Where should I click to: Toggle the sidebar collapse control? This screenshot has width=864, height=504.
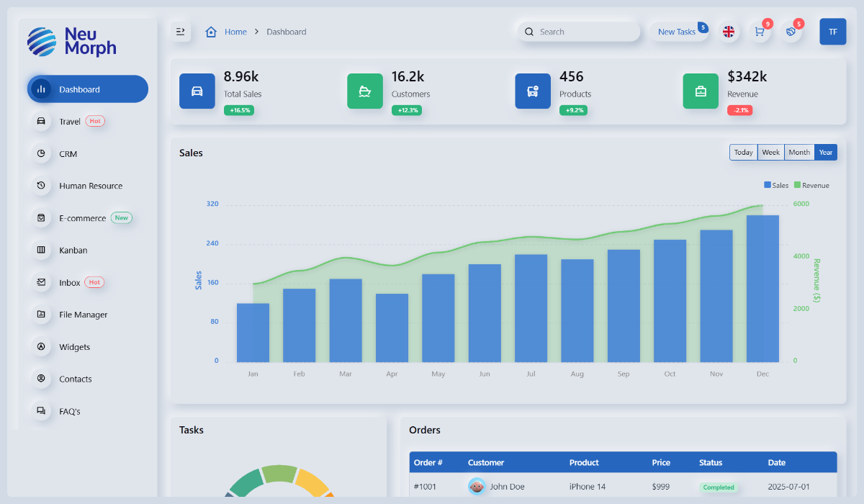180,31
